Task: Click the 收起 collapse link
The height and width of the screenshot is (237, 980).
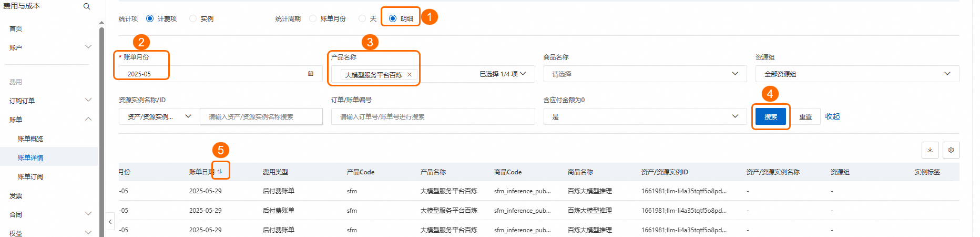Action: click(x=832, y=116)
